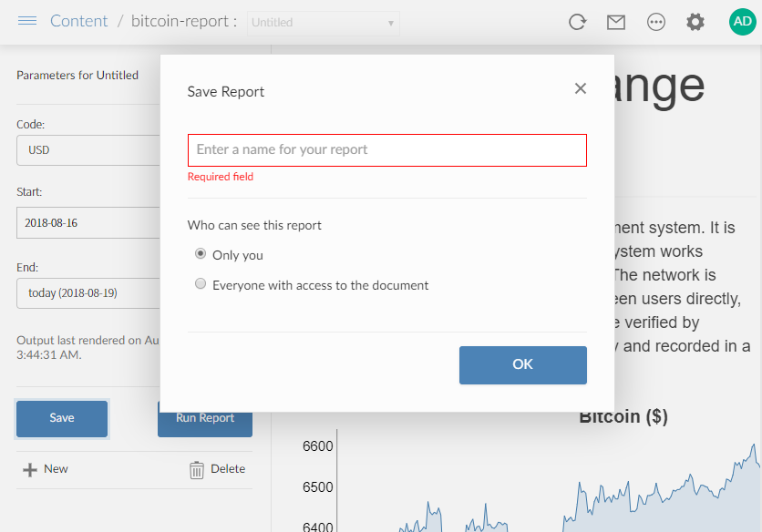The image size is (762, 532).
Task: Open the Start date picker field
Action: pos(88,222)
